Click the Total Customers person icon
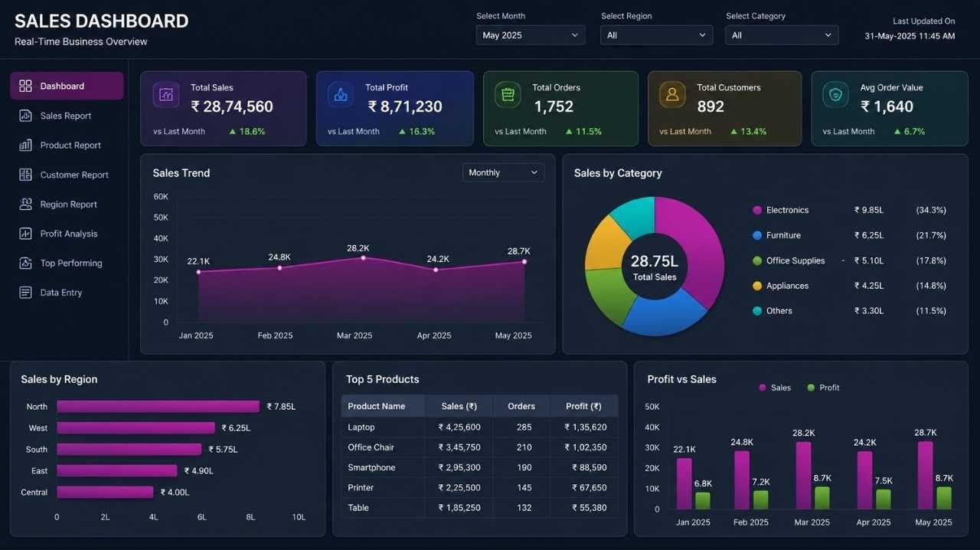The width and height of the screenshot is (980, 550). click(x=672, y=95)
